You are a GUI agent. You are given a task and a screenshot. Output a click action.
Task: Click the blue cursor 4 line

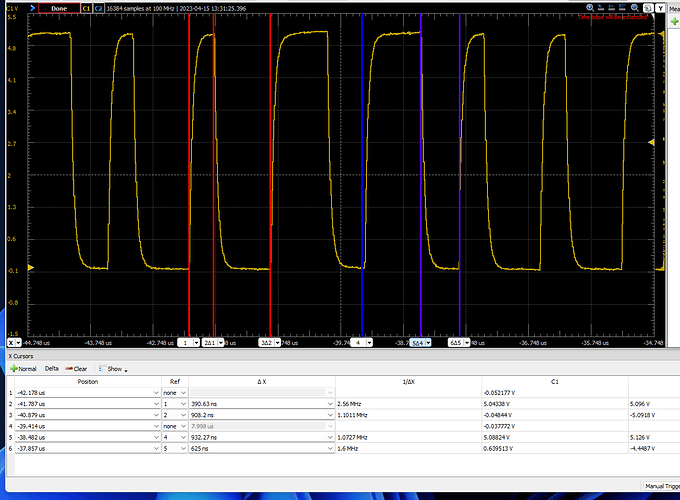click(x=362, y=173)
